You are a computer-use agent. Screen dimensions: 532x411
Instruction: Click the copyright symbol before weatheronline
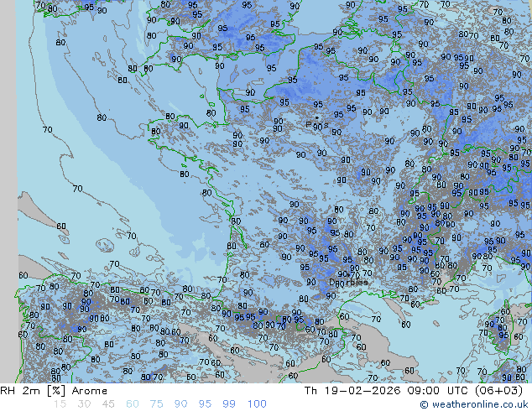point(425,404)
